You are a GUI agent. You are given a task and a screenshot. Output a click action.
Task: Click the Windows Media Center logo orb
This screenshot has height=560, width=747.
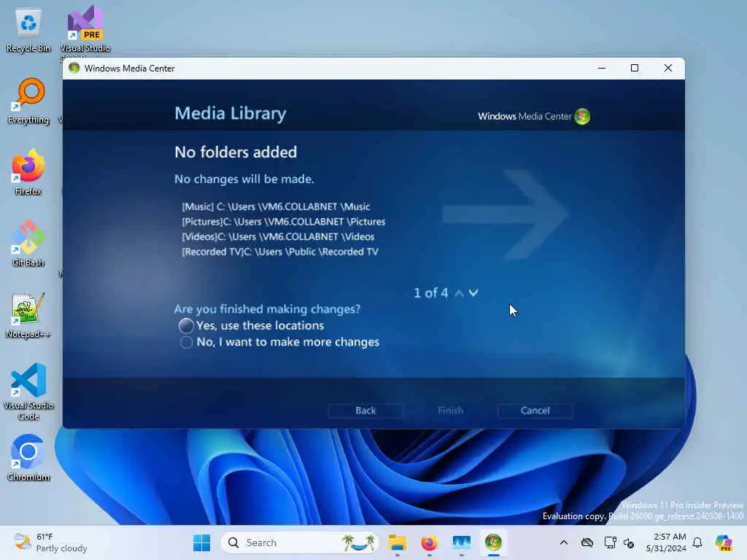coord(582,116)
